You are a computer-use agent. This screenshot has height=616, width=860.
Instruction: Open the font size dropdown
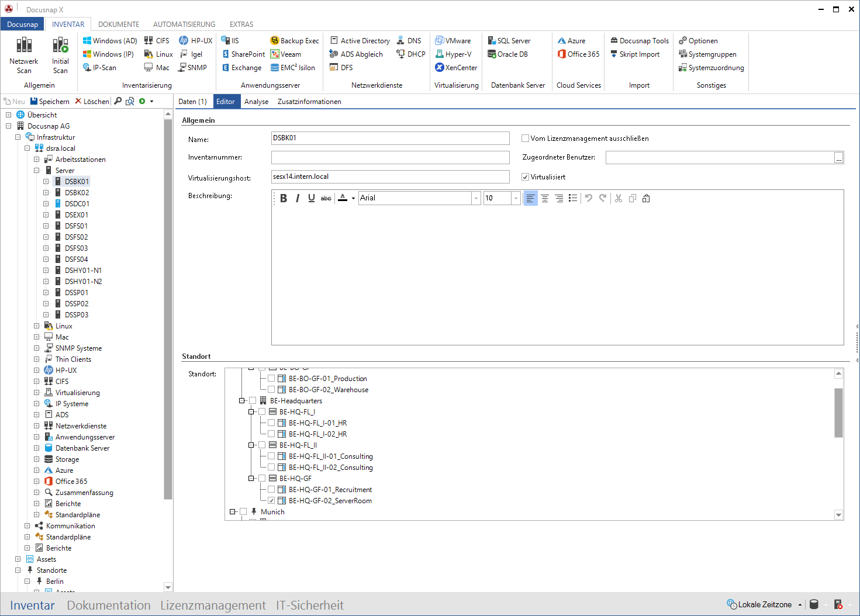516,198
